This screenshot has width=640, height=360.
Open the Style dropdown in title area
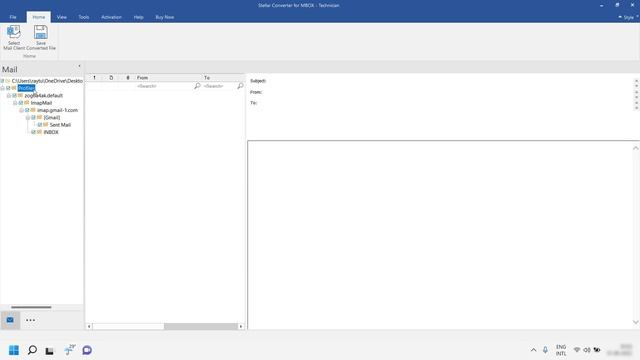pyautogui.click(x=629, y=17)
